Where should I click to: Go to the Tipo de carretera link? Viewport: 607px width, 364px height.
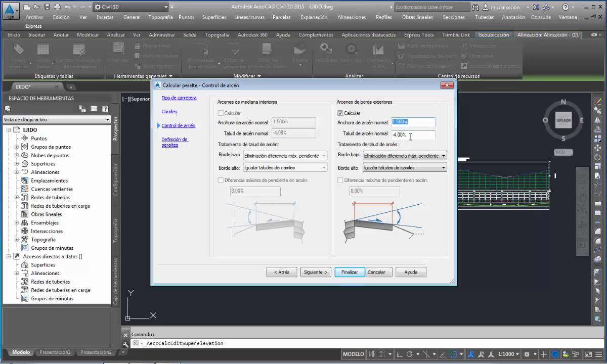(179, 98)
